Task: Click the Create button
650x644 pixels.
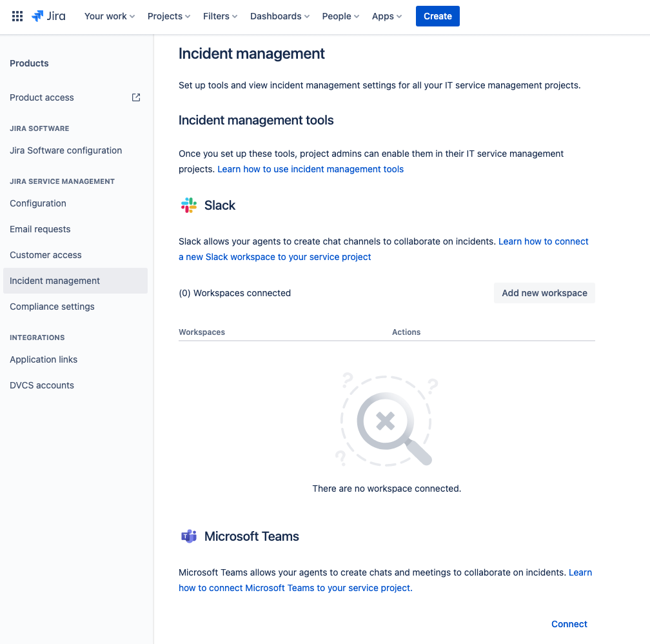Action: point(438,16)
